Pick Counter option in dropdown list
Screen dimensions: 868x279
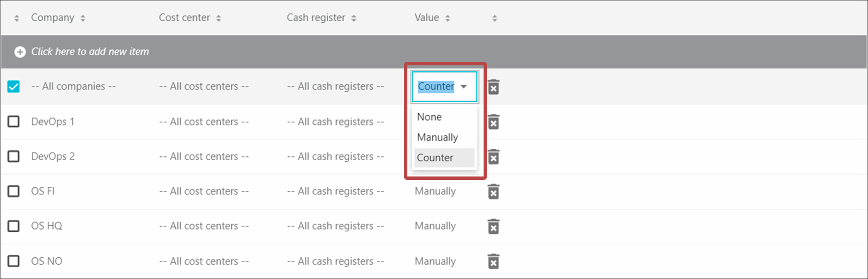pyautogui.click(x=435, y=158)
